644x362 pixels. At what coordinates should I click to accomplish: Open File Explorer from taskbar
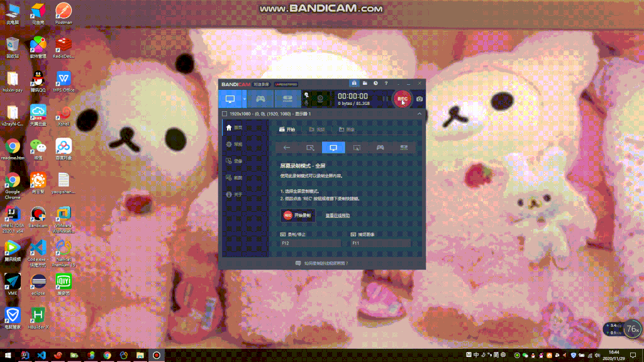click(140, 355)
